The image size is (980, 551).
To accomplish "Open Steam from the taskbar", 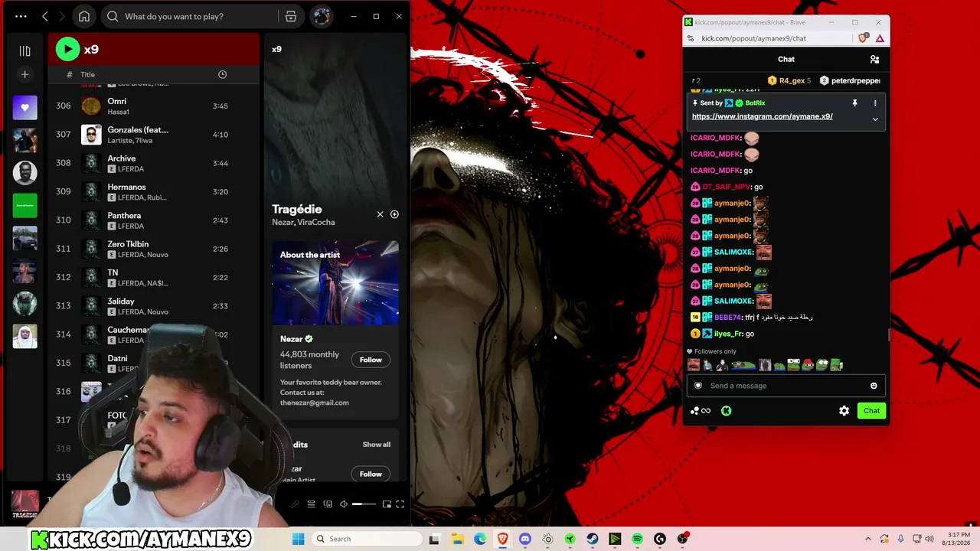I will tap(593, 539).
